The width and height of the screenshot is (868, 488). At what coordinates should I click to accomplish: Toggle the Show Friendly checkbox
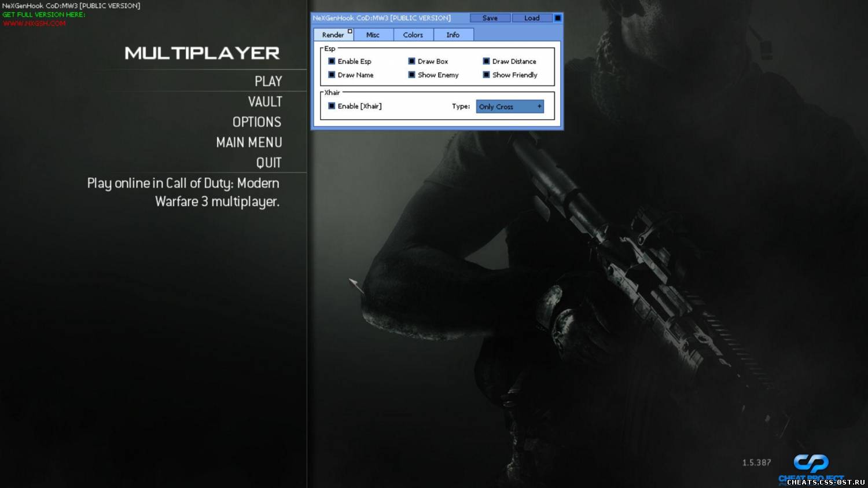coord(486,75)
